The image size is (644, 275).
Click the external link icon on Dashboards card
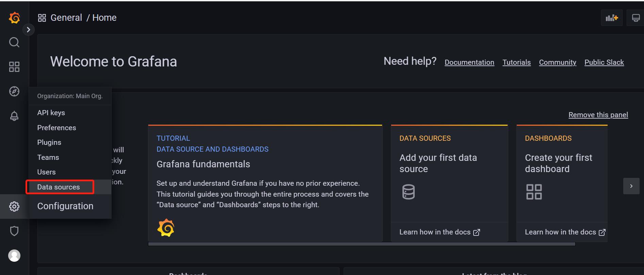(x=602, y=232)
